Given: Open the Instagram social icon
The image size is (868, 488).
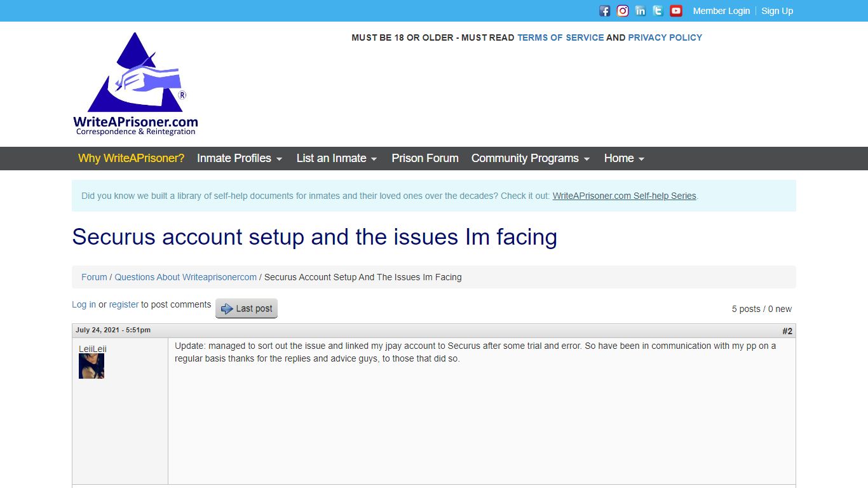Looking at the screenshot, I should click(x=623, y=11).
